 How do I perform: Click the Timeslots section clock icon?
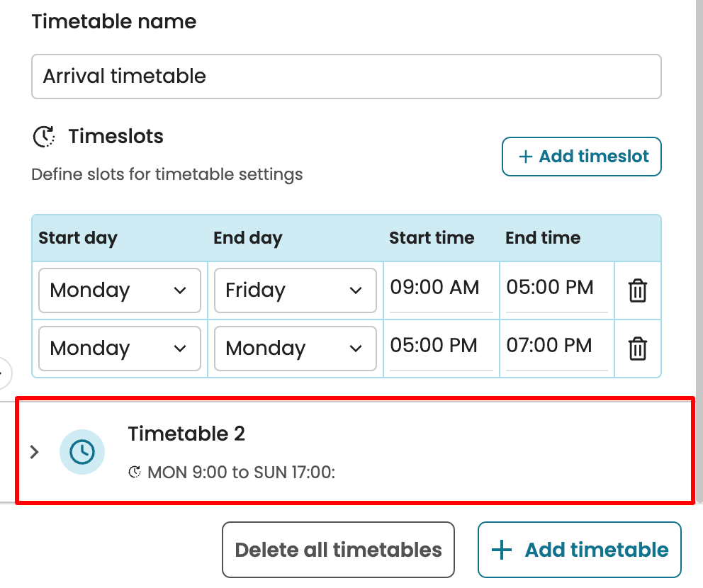point(45,136)
